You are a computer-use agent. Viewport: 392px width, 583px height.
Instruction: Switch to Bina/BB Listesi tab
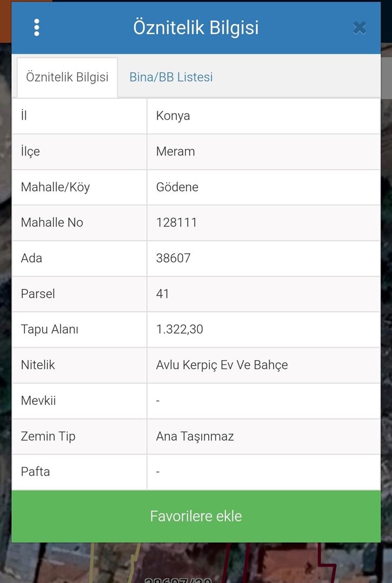tap(171, 77)
